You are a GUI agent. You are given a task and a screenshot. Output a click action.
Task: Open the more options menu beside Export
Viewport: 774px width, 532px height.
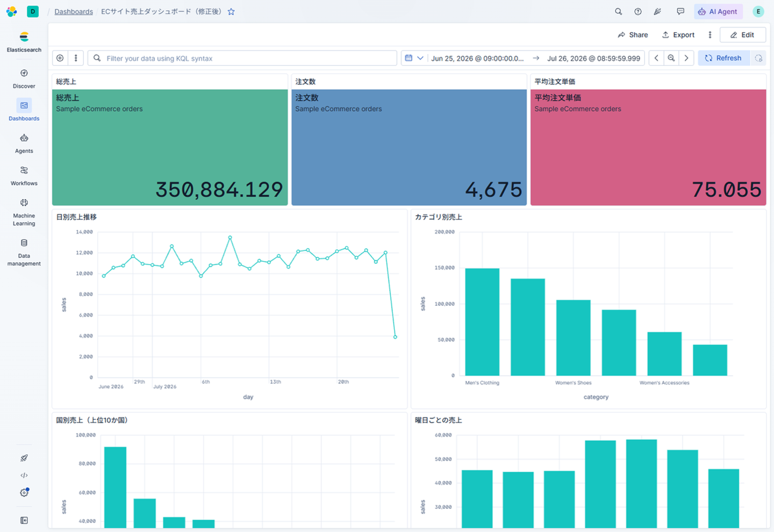pyautogui.click(x=710, y=35)
